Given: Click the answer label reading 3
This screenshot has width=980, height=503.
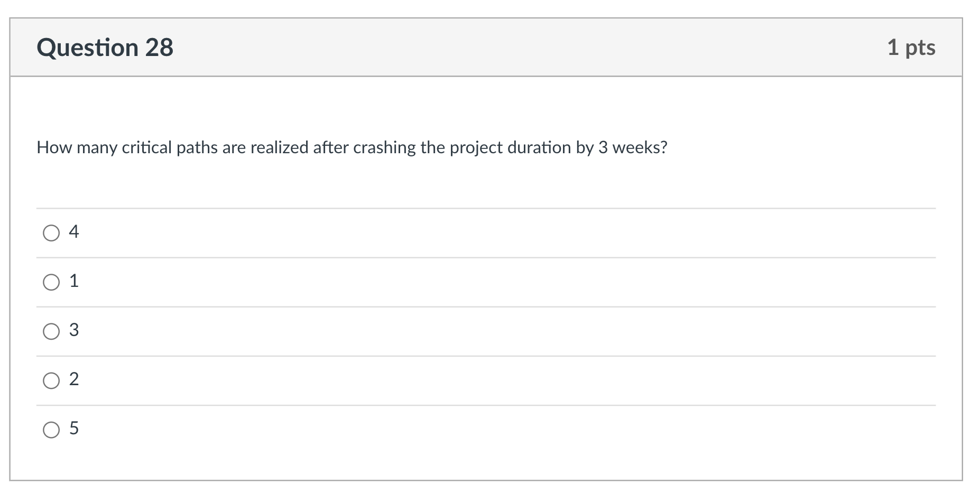Looking at the screenshot, I should (74, 330).
